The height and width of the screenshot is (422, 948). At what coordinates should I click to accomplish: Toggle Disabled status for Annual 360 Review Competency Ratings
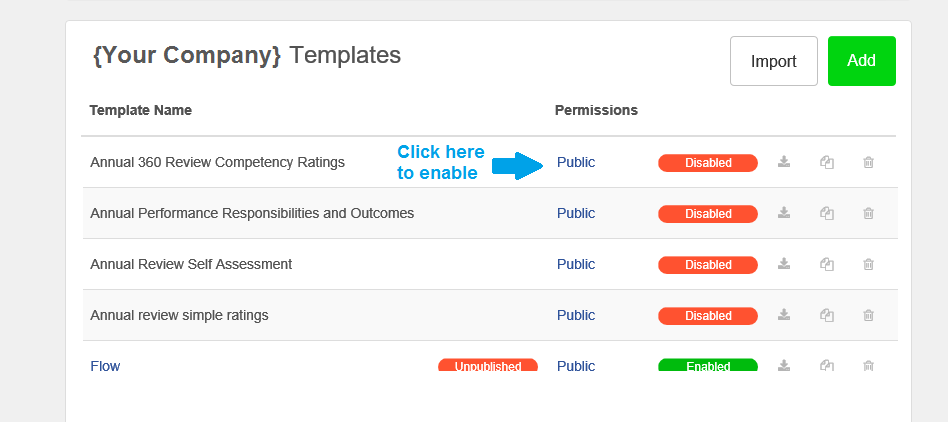[708, 163]
